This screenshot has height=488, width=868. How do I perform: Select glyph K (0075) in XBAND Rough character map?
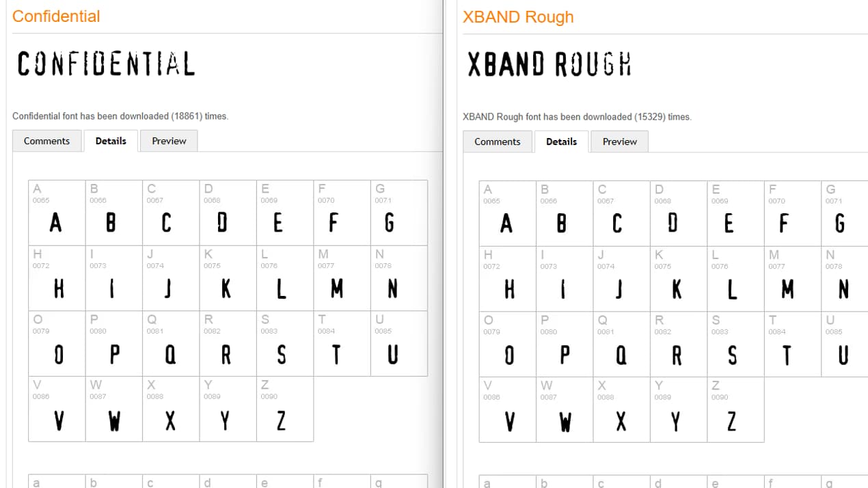tap(679, 279)
